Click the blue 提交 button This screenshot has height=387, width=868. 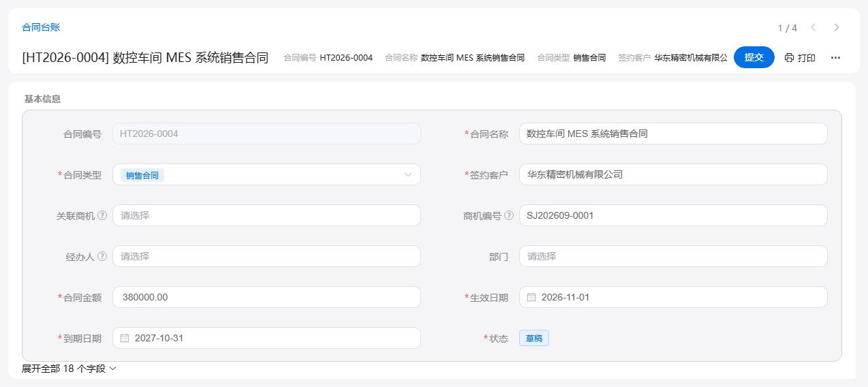click(x=754, y=57)
